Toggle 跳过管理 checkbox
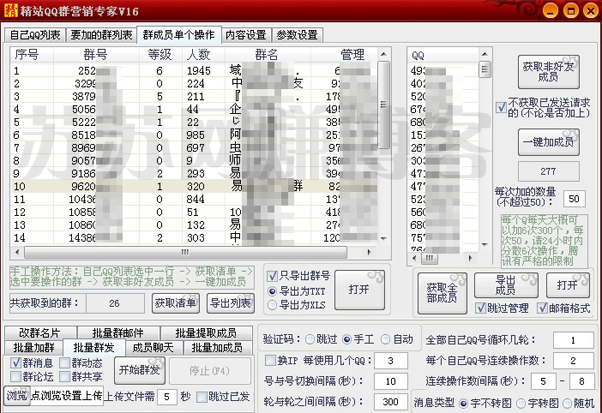 tap(481, 308)
